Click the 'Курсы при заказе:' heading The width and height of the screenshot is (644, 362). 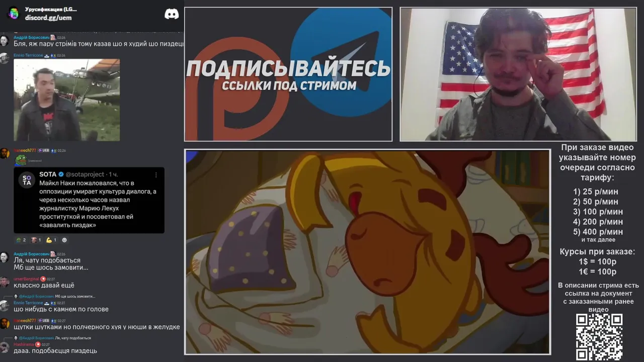597,252
